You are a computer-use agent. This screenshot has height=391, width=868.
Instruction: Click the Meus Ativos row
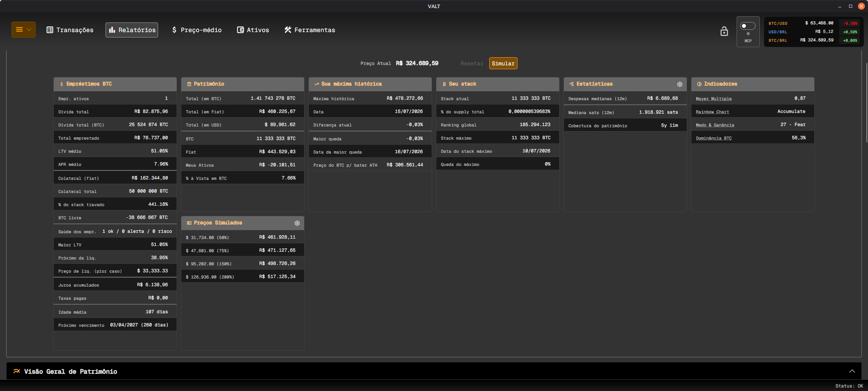(x=243, y=165)
